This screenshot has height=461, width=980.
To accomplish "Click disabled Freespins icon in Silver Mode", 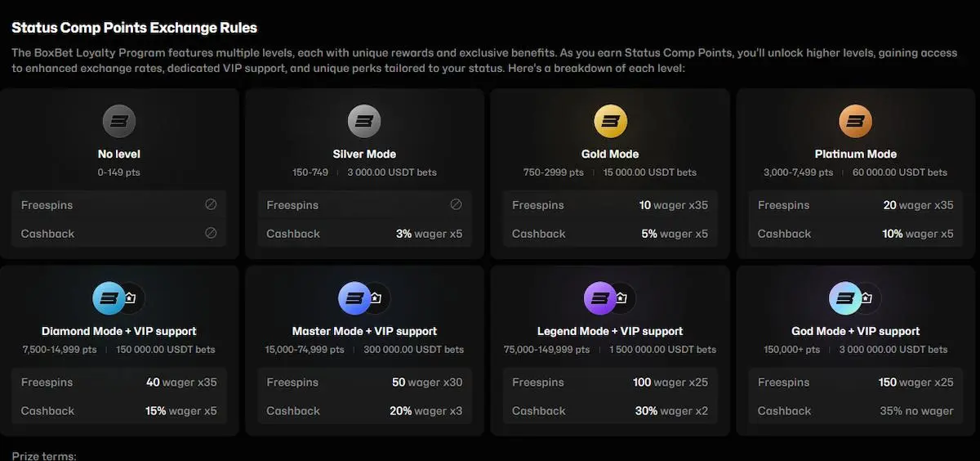I will coord(456,205).
